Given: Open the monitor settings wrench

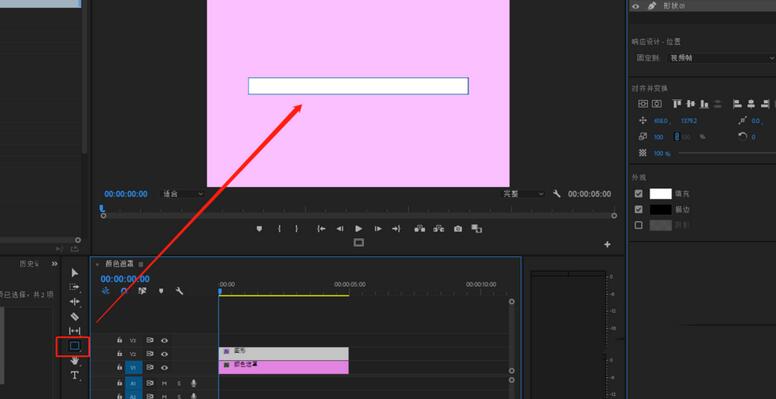Looking at the screenshot, I should [557, 194].
